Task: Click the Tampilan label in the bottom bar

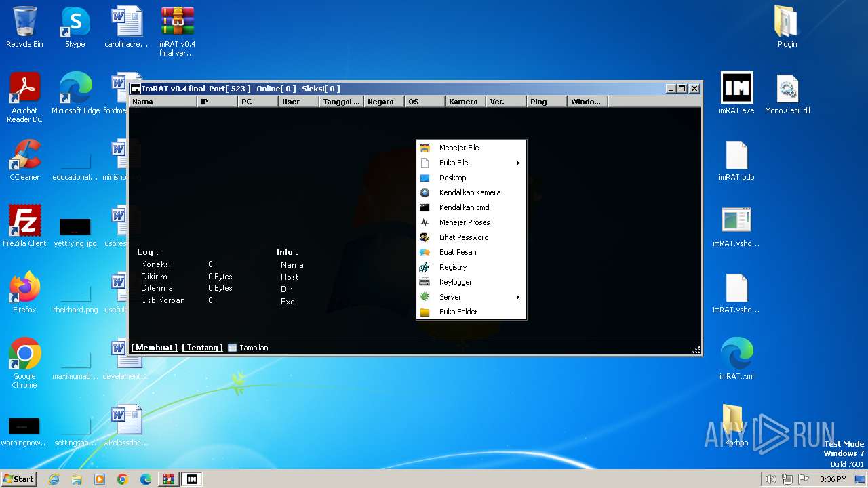Action: pyautogui.click(x=254, y=348)
